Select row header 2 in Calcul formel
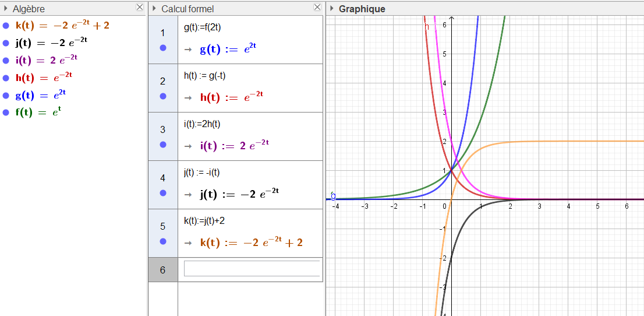This screenshot has width=644, height=316. (x=162, y=82)
